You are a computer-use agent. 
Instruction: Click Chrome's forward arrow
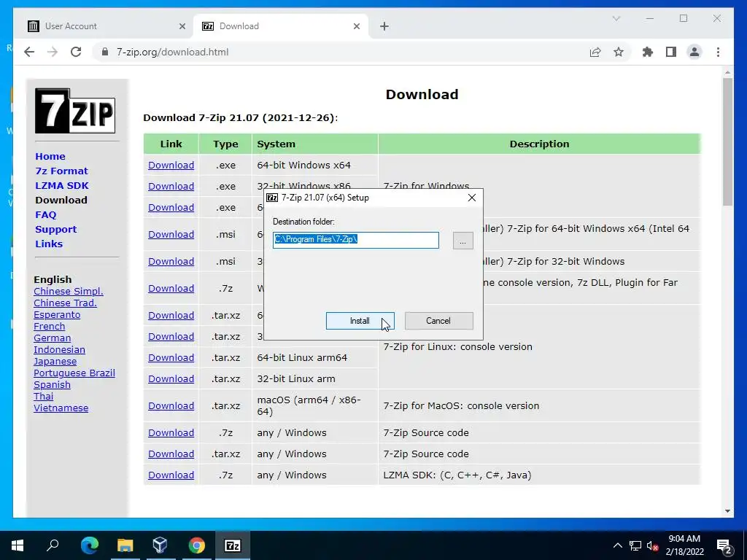pyautogui.click(x=53, y=52)
